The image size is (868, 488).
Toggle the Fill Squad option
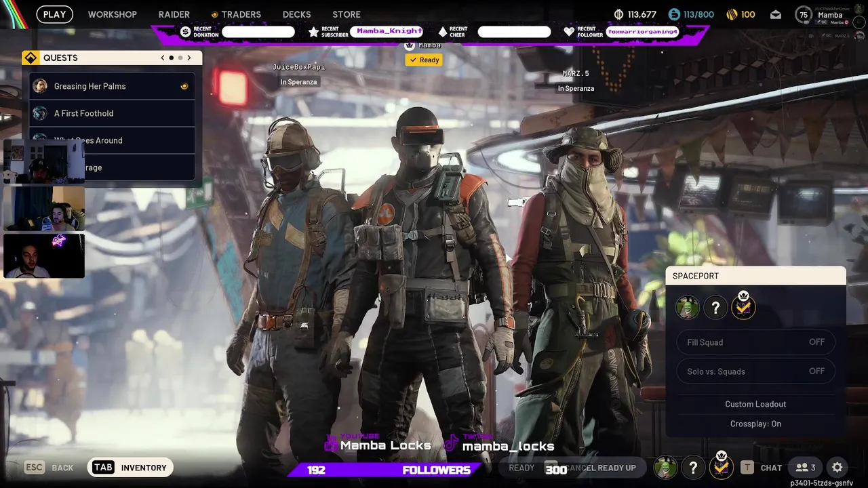click(x=756, y=342)
